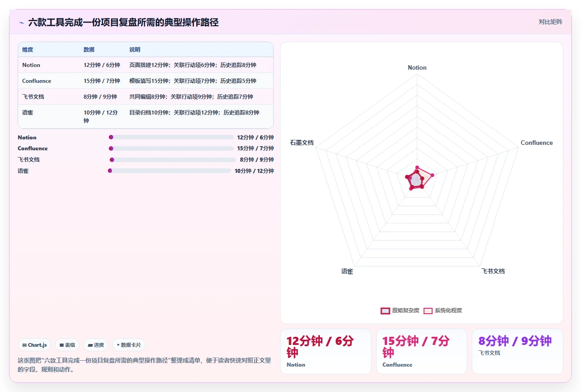Click the 语雀 label in the progress list

pyautogui.click(x=23, y=171)
